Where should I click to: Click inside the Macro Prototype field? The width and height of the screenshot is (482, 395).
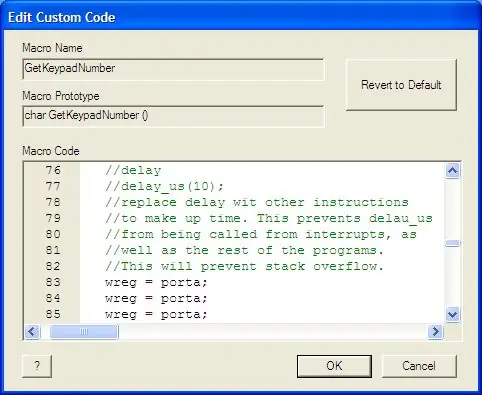point(173,116)
